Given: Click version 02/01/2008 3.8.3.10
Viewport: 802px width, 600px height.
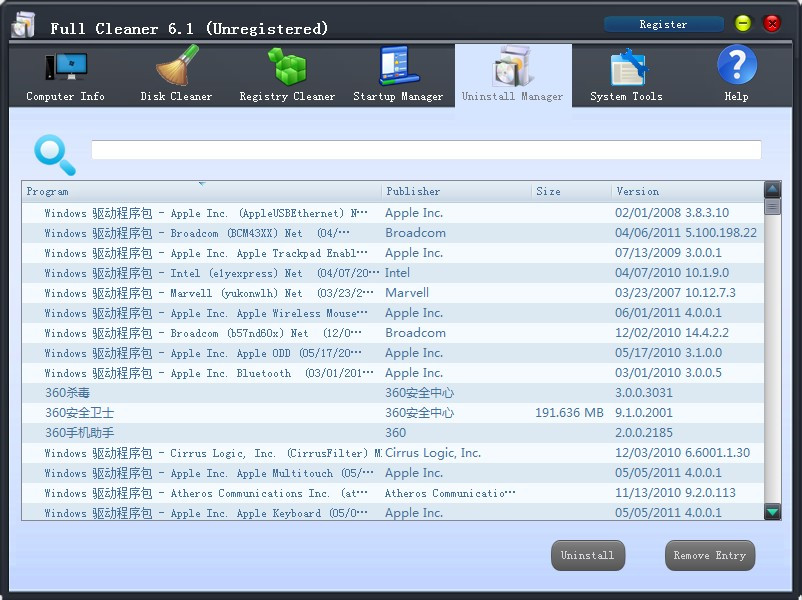Looking at the screenshot, I should (672, 213).
